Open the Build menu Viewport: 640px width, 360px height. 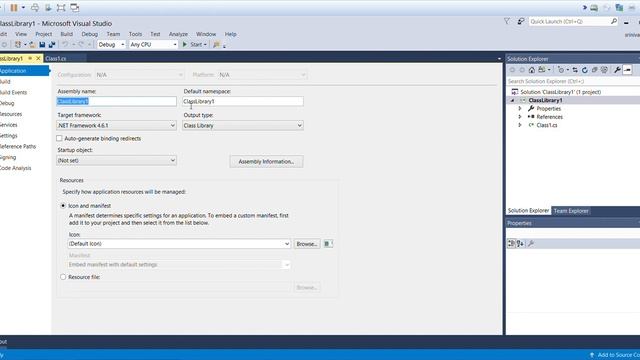pyautogui.click(x=67, y=34)
